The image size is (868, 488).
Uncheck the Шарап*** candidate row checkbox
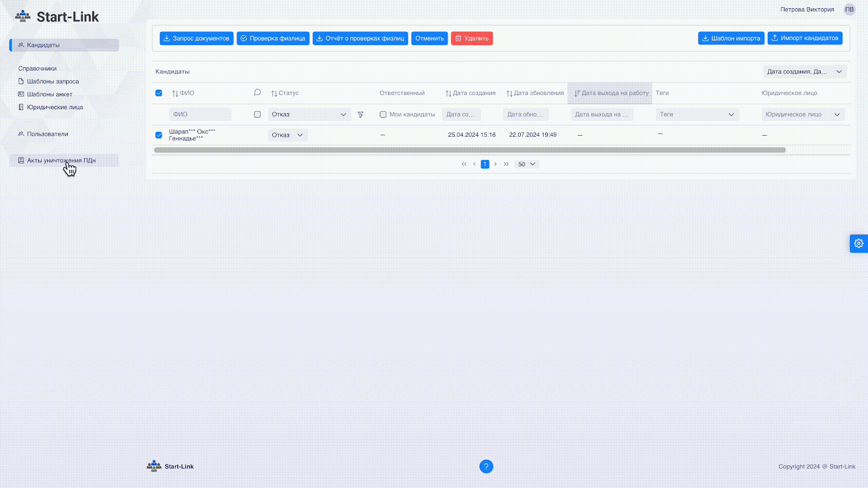click(x=159, y=135)
